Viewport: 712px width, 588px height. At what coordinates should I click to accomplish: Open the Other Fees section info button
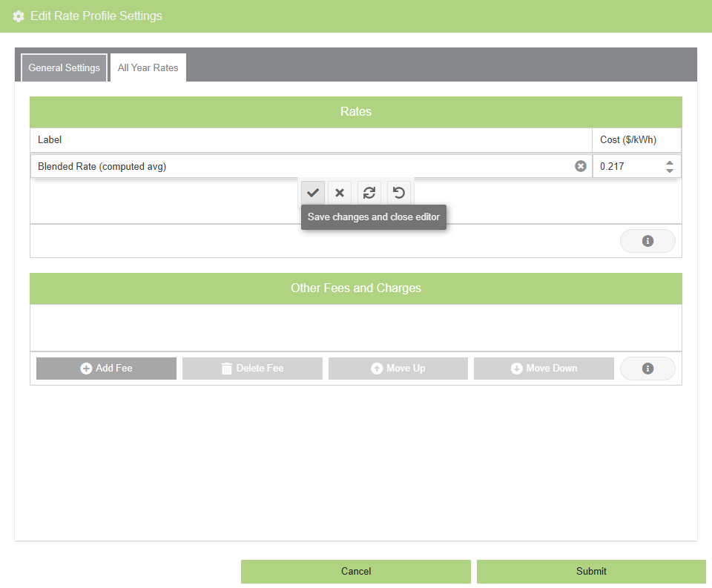tap(647, 368)
